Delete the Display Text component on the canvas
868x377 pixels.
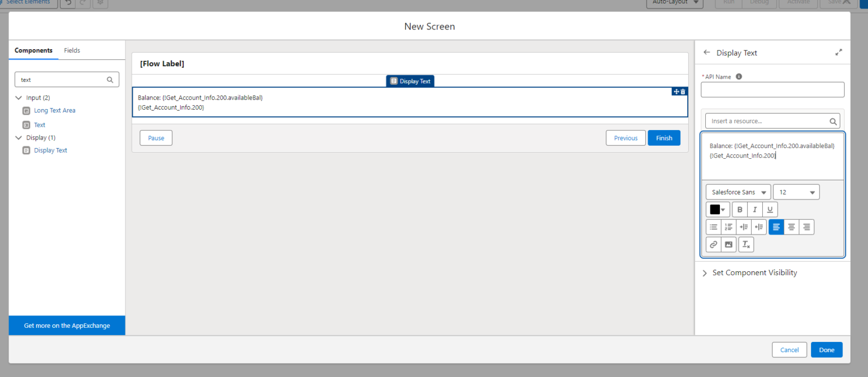[x=682, y=91]
